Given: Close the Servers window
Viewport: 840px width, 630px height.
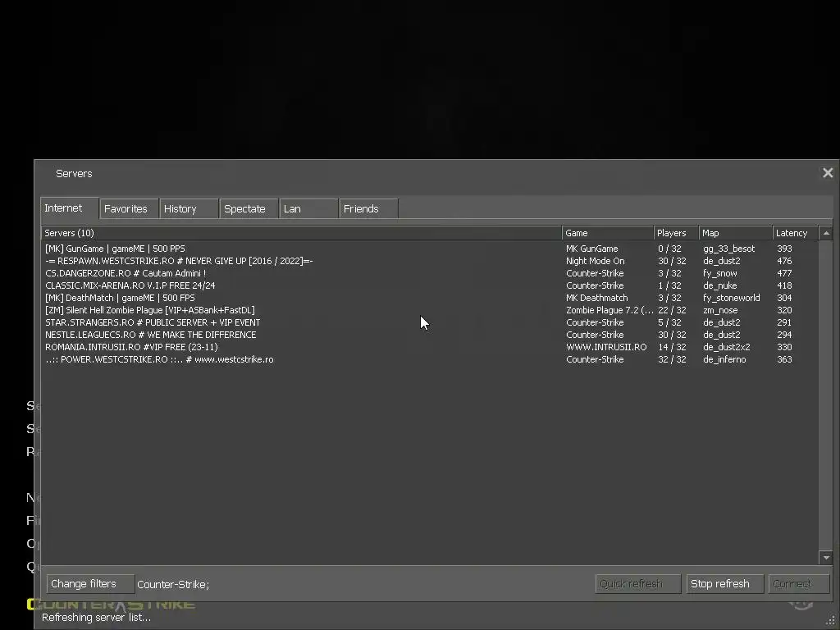Looking at the screenshot, I should pos(828,173).
